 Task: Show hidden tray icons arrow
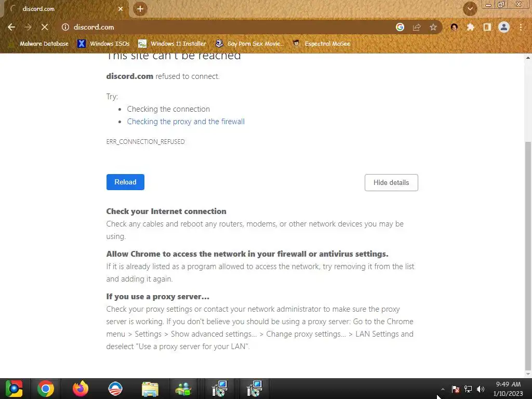[x=443, y=389]
